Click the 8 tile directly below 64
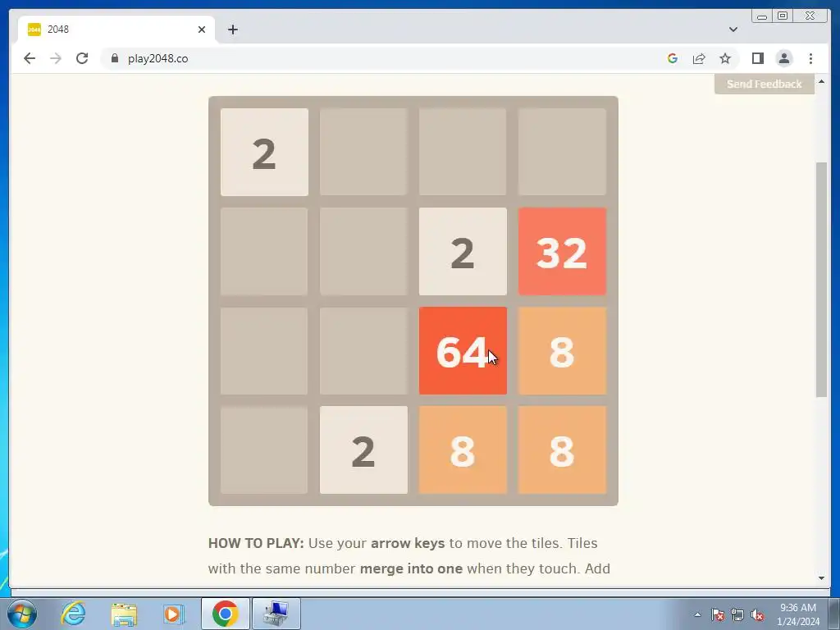840x630 pixels. pyautogui.click(x=463, y=450)
